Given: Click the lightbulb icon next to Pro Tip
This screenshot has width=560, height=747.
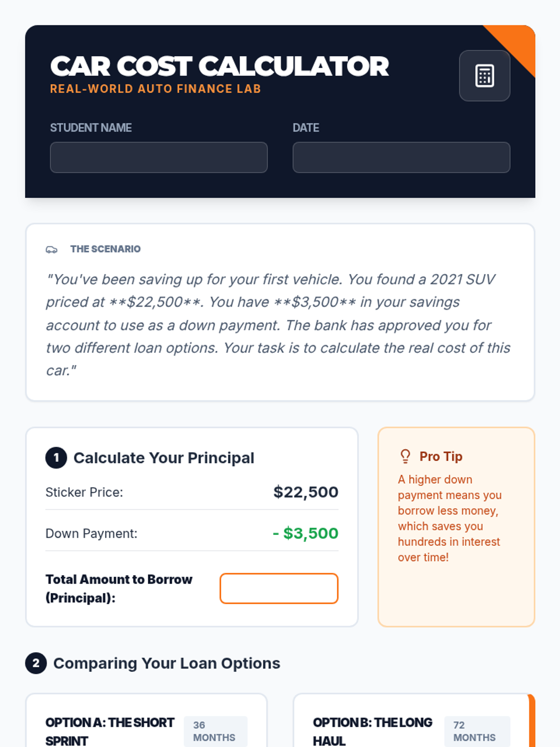Looking at the screenshot, I should click(x=405, y=456).
